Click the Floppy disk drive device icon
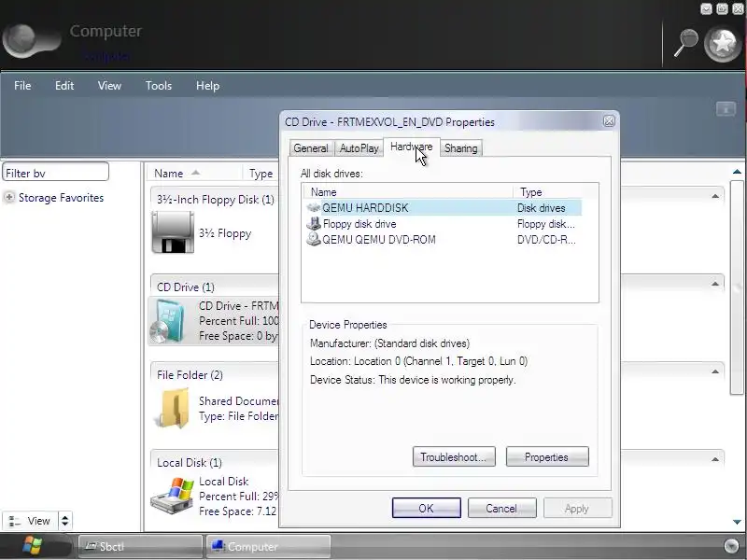Screen dimensions: 747x560 tap(314, 223)
